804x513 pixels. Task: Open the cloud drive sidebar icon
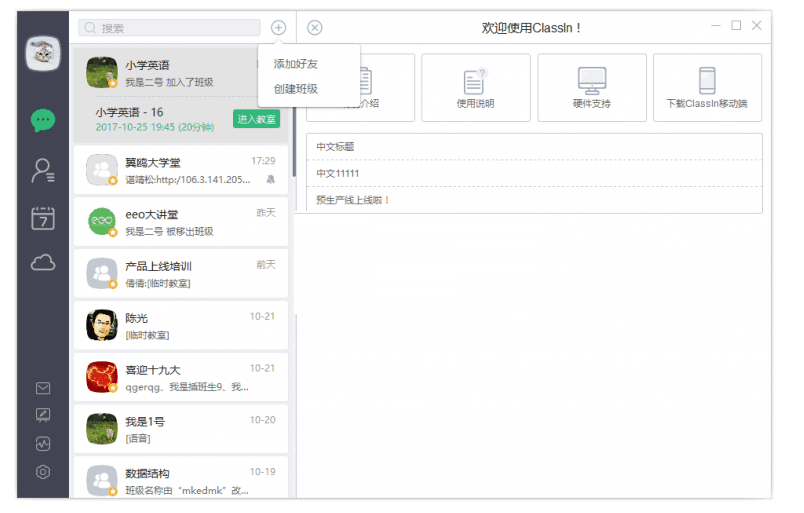[43, 263]
